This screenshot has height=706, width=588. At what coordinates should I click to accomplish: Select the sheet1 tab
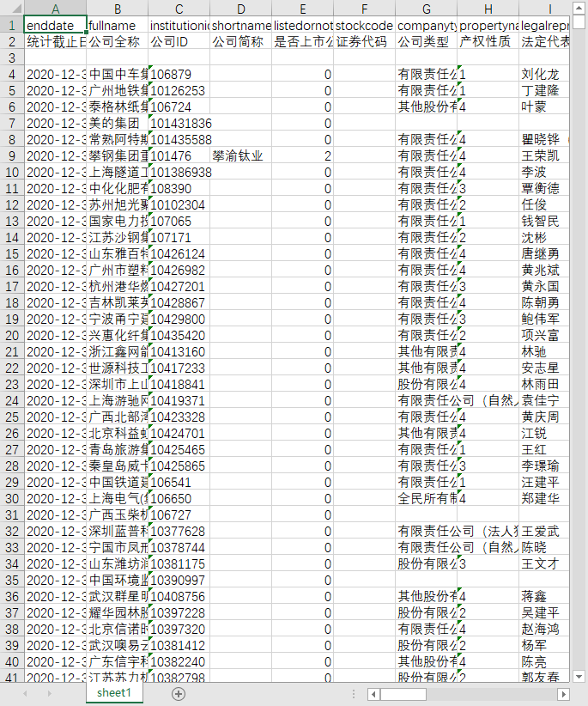[x=114, y=692]
